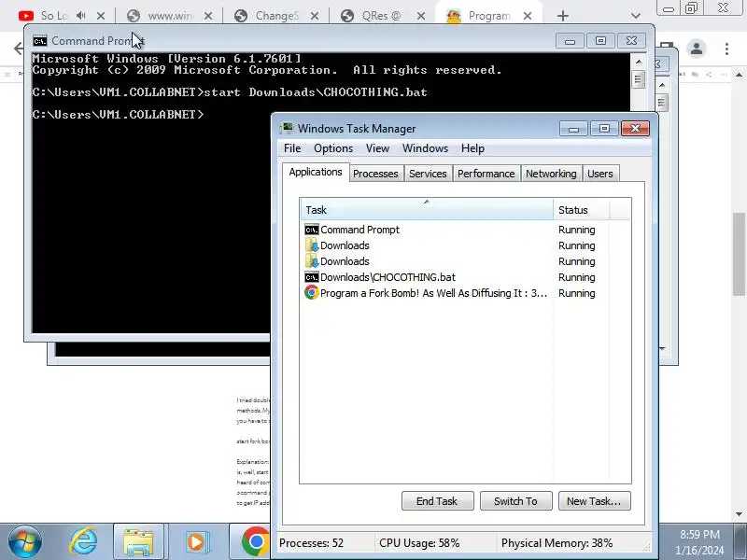This screenshot has width=747, height=560.
Task: Open the Help menu in Task Manager
Action: coord(472,148)
